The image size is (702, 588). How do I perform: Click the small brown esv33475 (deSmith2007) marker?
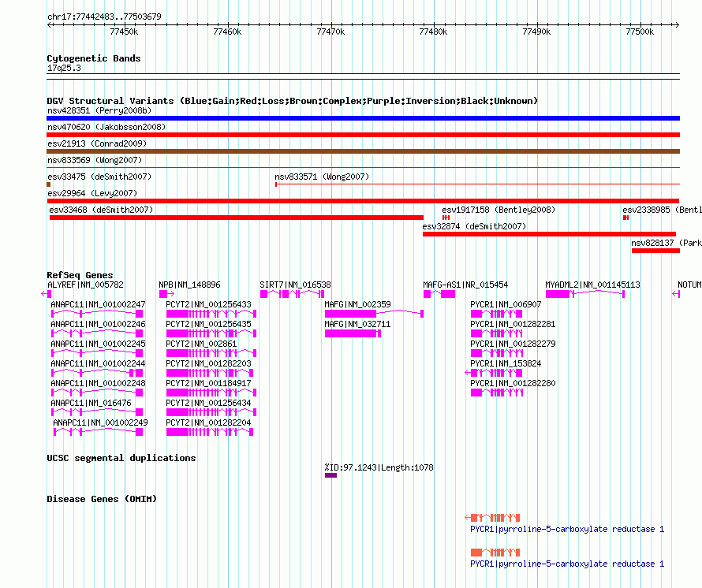[49, 184]
